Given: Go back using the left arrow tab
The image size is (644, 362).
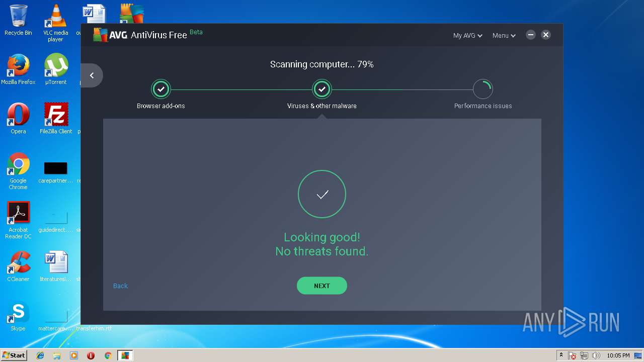Looking at the screenshot, I should 92,75.
